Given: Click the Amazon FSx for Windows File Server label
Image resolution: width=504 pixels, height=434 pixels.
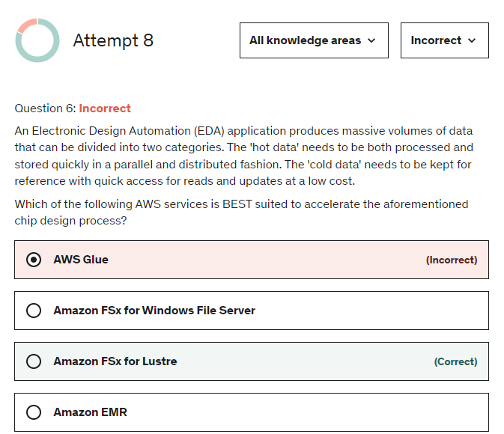Looking at the screenshot, I should click(x=154, y=311).
